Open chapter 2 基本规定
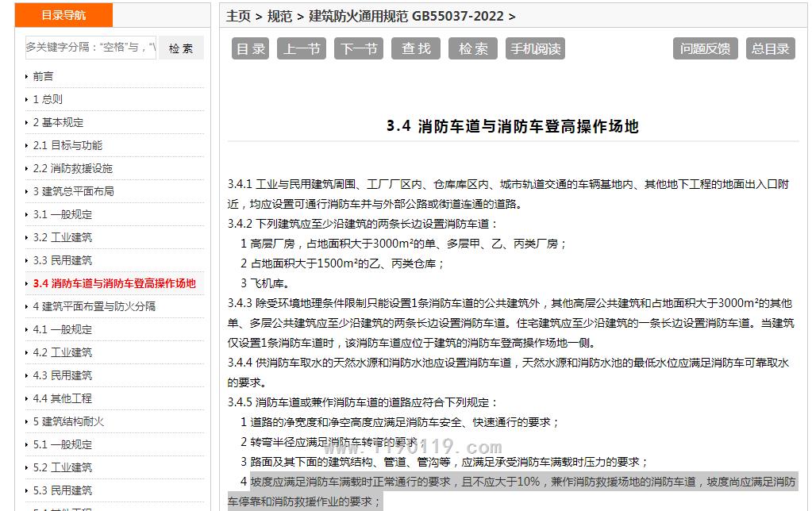 58,123
